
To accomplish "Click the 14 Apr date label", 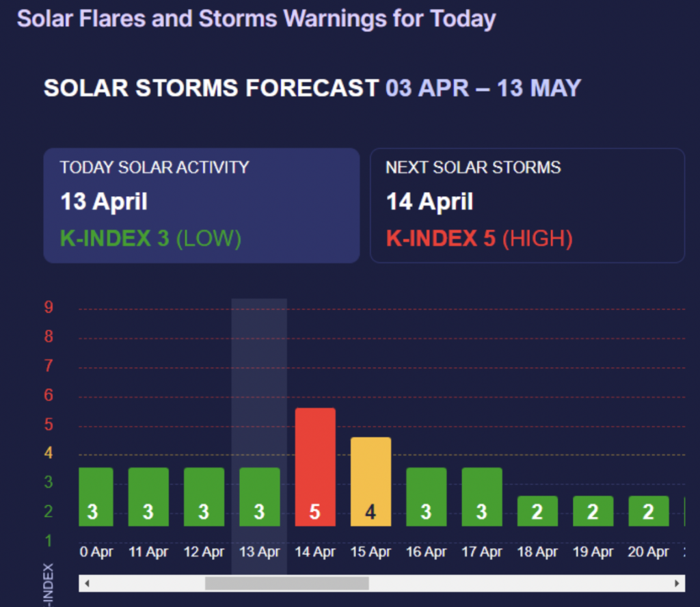I will (x=315, y=552).
